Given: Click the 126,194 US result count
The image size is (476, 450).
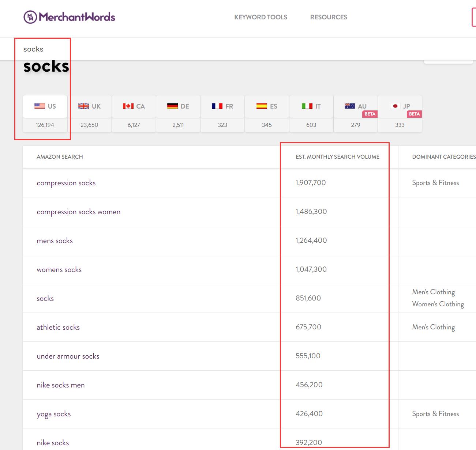Looking at the screenshot, I should point(45,125).
